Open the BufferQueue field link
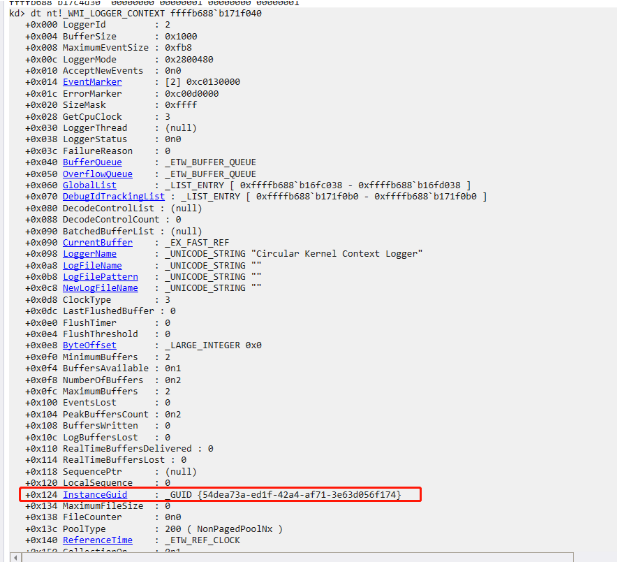Viewport: 617px width, 566px height. 92,162
